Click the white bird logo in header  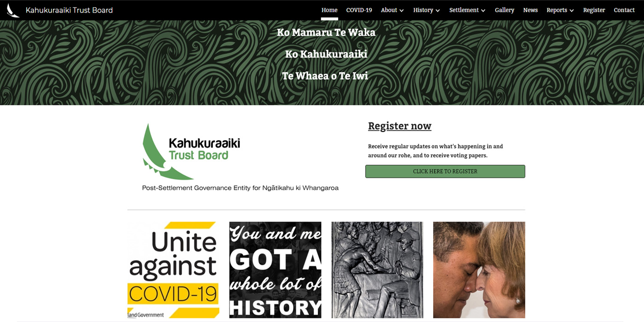point(13,10)
